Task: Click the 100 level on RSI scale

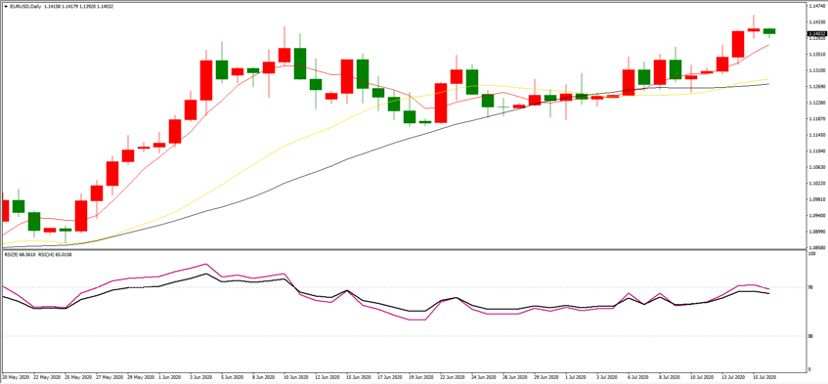Action: coord(811,255)
